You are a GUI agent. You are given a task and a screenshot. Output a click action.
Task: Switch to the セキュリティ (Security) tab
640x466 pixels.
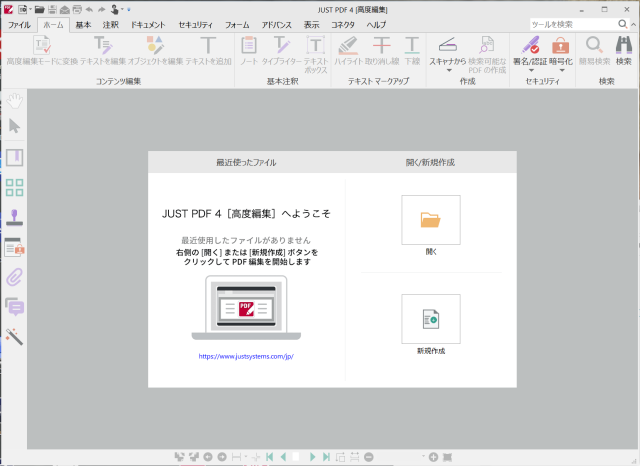196,25
